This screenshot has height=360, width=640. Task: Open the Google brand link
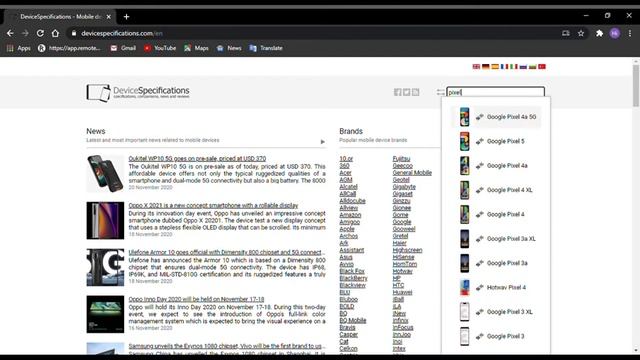coord(402,222)
